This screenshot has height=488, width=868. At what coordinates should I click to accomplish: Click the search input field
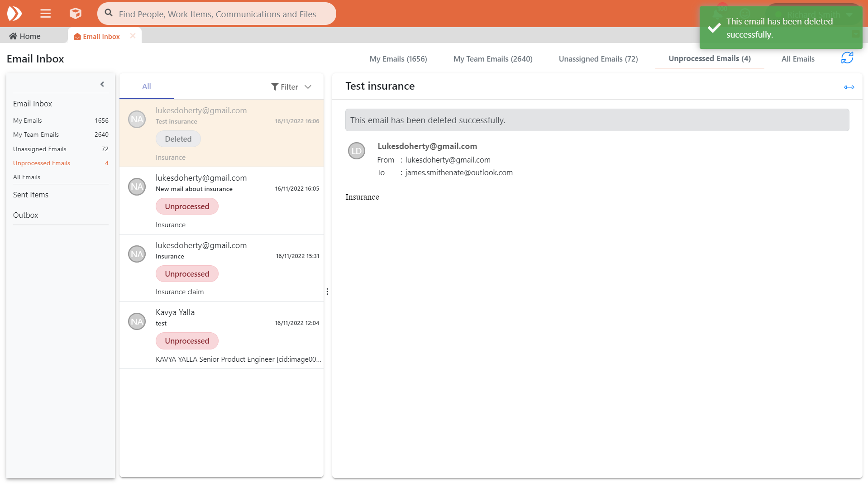click(217, 14)
